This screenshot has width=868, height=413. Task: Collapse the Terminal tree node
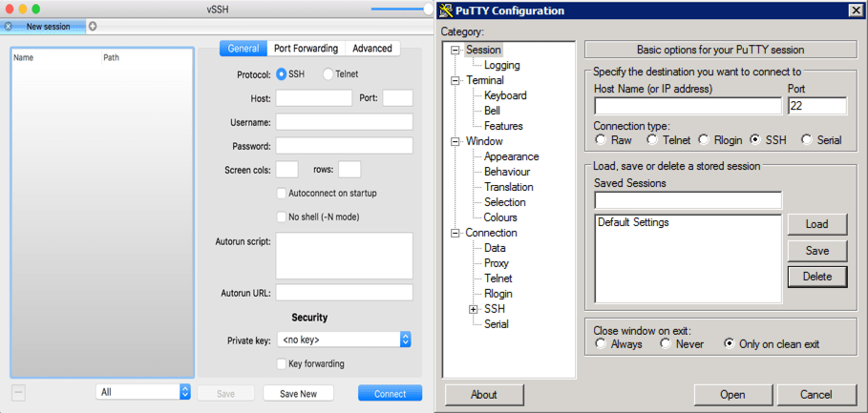(455, 80)
